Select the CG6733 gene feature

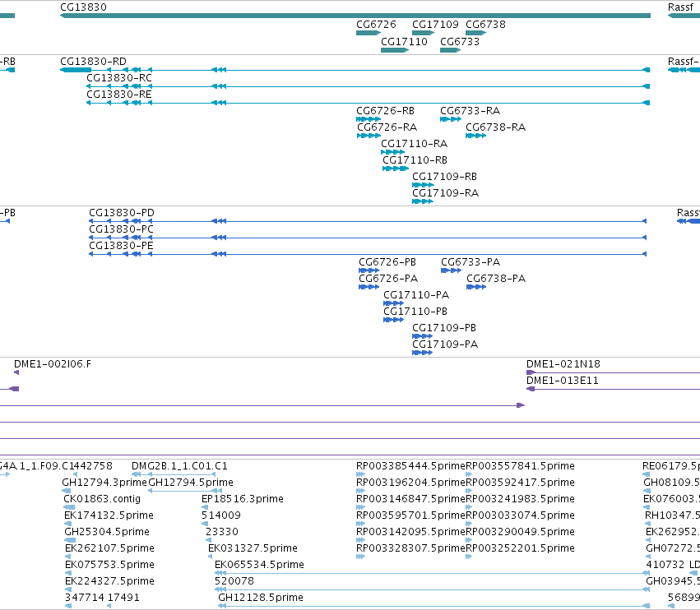(451, 50)
